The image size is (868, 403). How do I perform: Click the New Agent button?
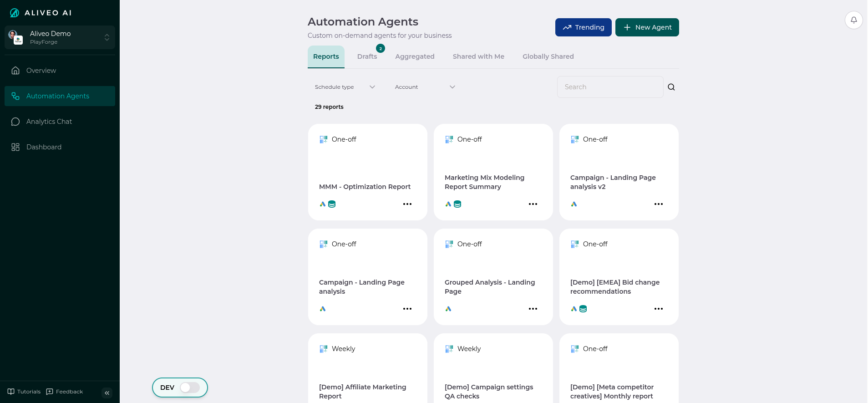click(647, 27)
